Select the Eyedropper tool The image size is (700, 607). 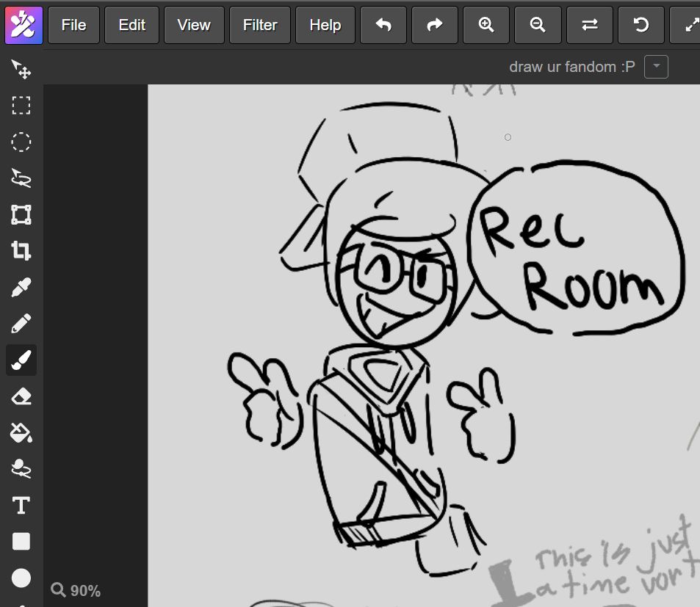(21, 288)
